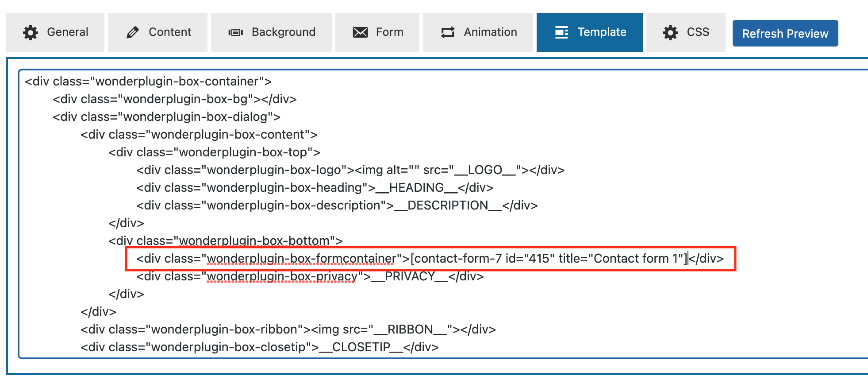Click the __PRIVACY__ placeholder text
This screenshot has height=388, width=868.
pos(409,276)
